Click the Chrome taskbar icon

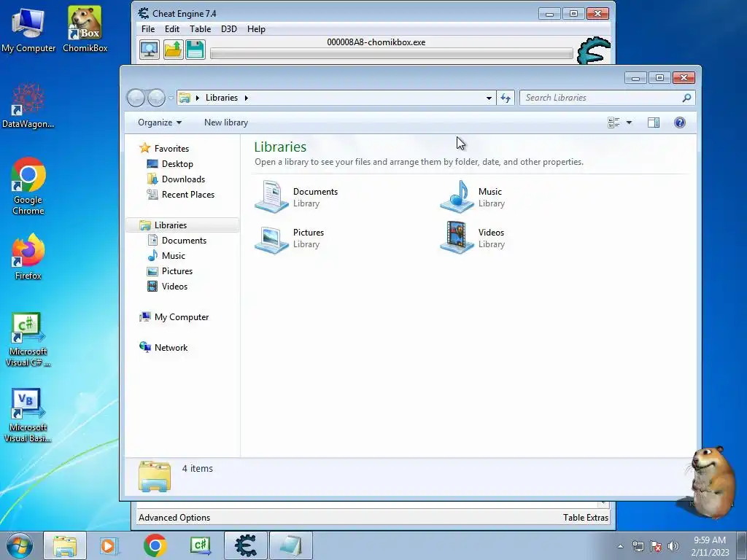(155, 545)
